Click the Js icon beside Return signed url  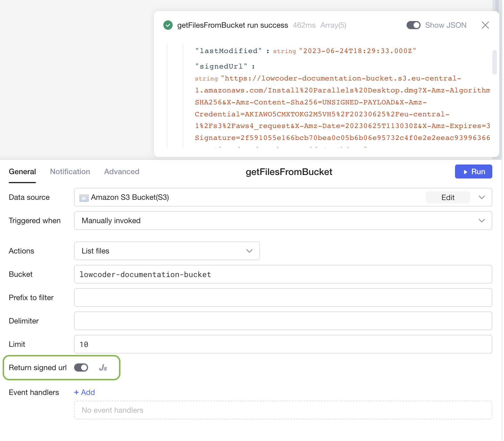click(103, 368)
